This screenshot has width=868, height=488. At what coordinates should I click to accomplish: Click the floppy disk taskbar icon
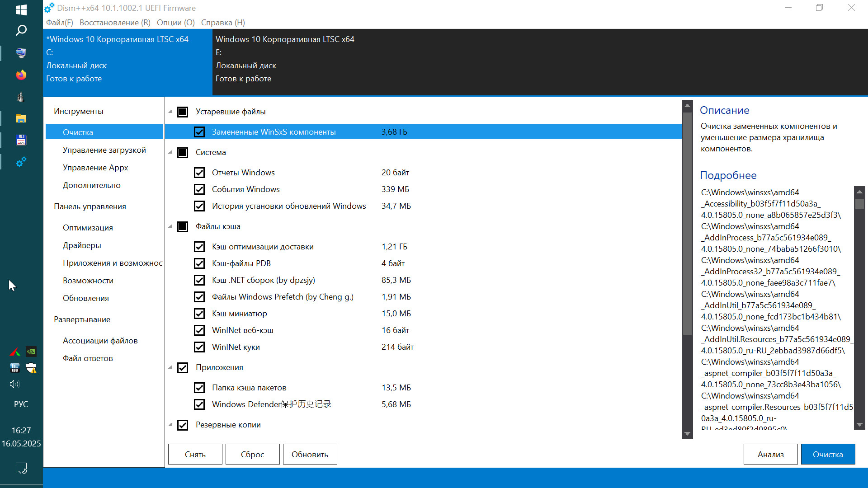[x=21, y=140]
